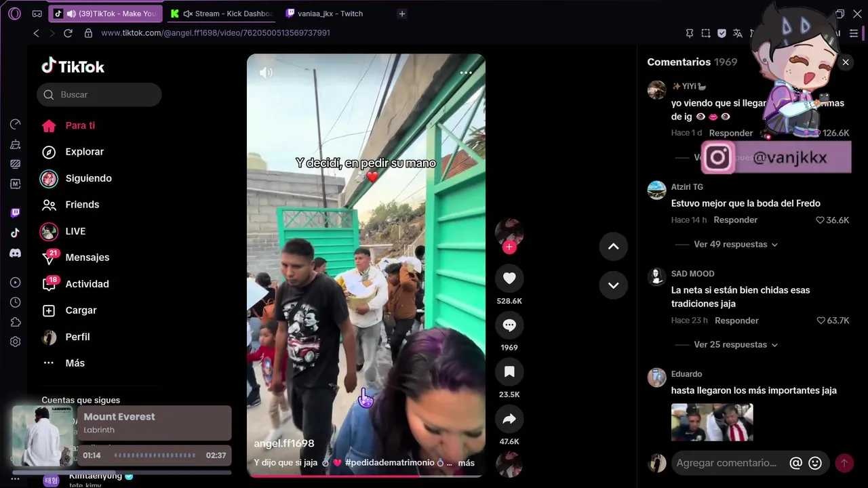Open comments via speech bubble icon
Screen dimensions: 868x488
click(x=509, y=325)
